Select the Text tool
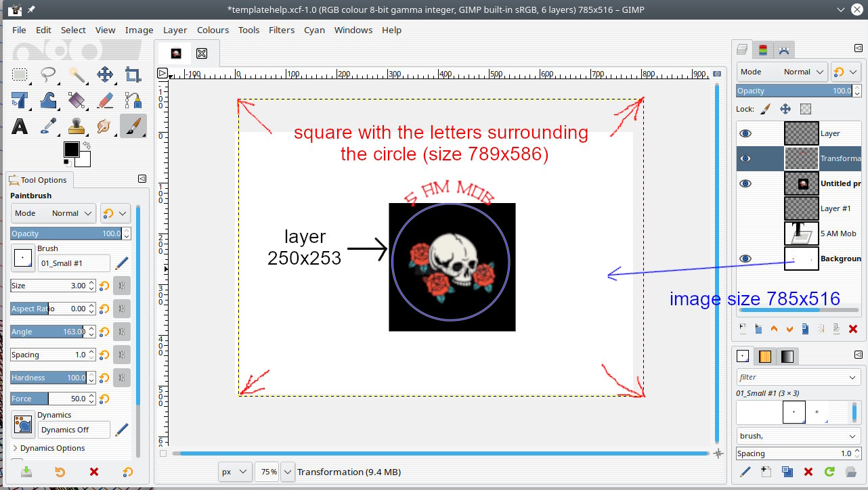 tap(20, 126)
